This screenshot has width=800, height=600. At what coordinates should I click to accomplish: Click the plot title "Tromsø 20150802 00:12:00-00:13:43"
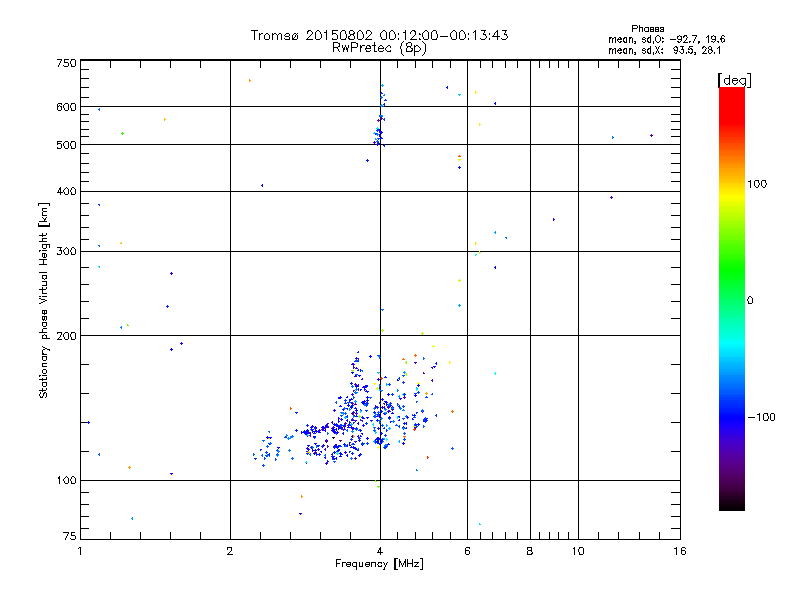click(x=379, y=35)
